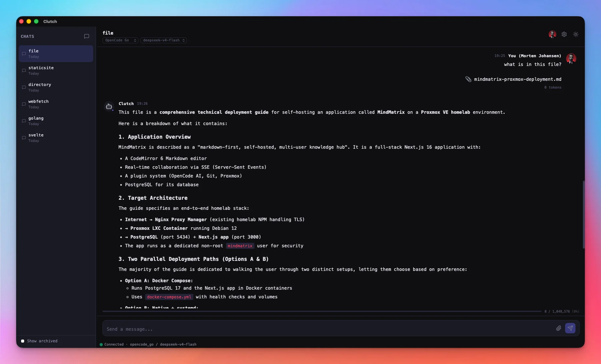Screen dimensions: 601x364
Task: Click the paperclip attach file icon
Action: pos(559,328)
